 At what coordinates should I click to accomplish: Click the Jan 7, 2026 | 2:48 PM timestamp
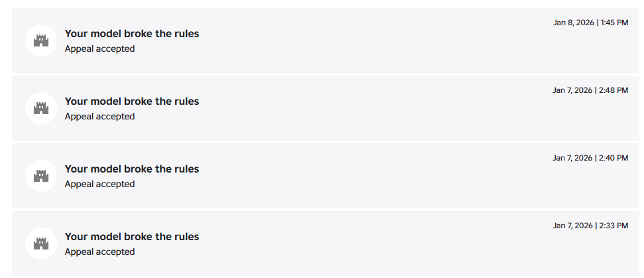590,90
